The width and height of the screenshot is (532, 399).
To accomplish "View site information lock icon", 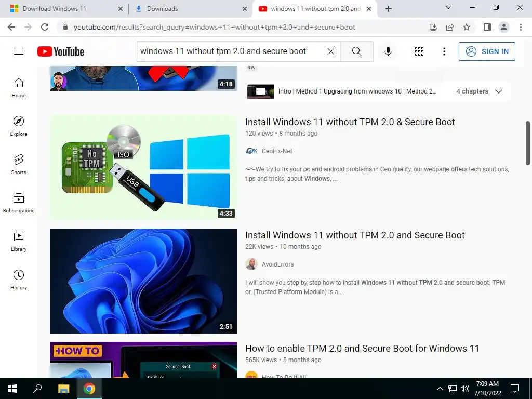I will click(65, 27).
